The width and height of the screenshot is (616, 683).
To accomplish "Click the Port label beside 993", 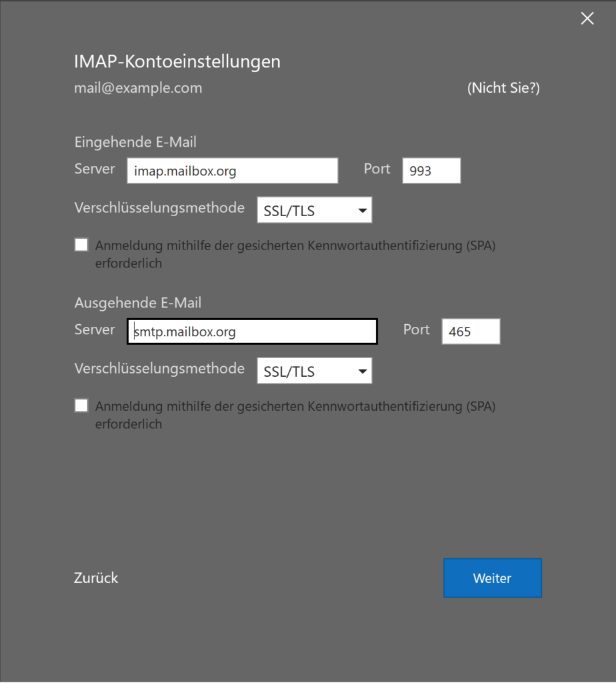I will pos(377,169).
